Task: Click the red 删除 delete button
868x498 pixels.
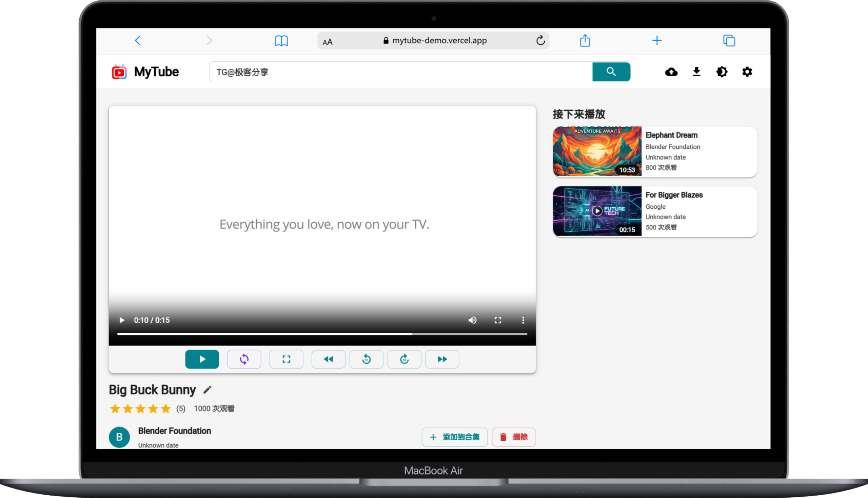Action: tap(514, 437)
